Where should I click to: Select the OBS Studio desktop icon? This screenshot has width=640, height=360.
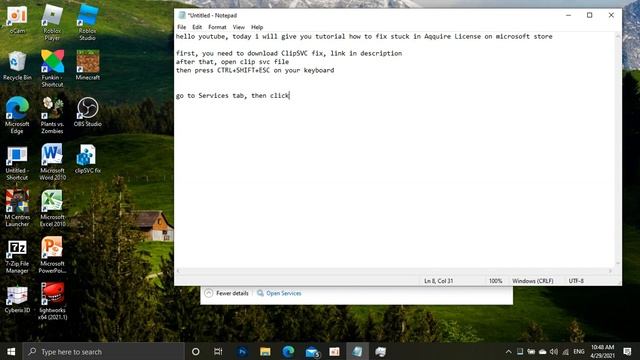tap(87, 112)
